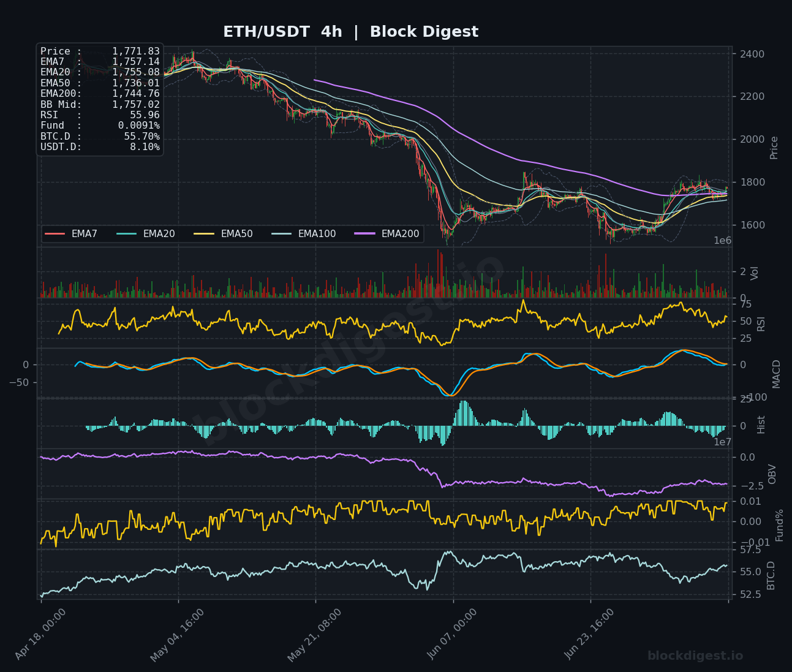Click the MACD axis label
This screenshot has height=672, width=792.
[x=776, y=374]
